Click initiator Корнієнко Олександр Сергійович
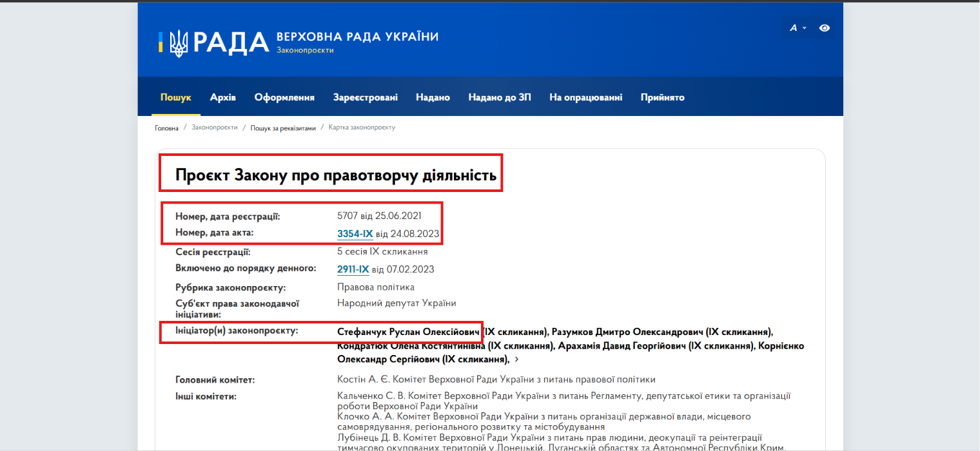 tap(571, 352)
